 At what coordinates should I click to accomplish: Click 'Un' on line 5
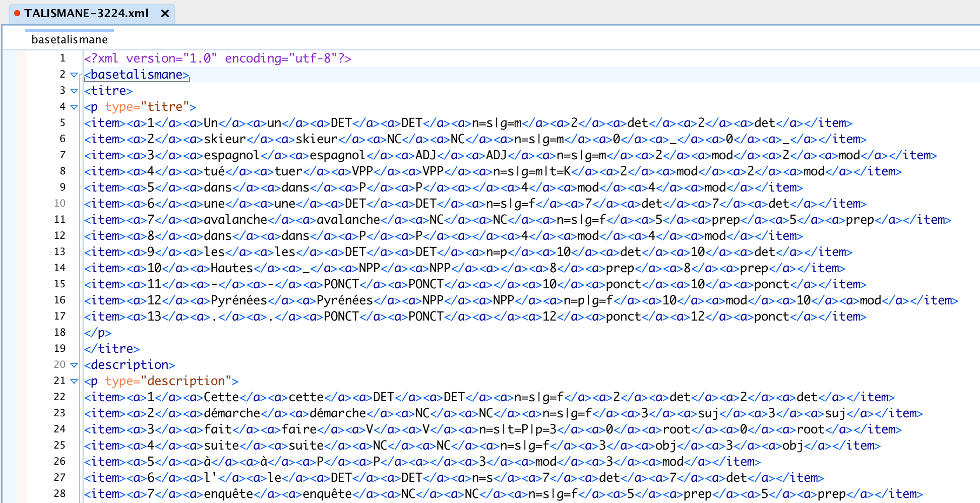click(x=211, y=123)
